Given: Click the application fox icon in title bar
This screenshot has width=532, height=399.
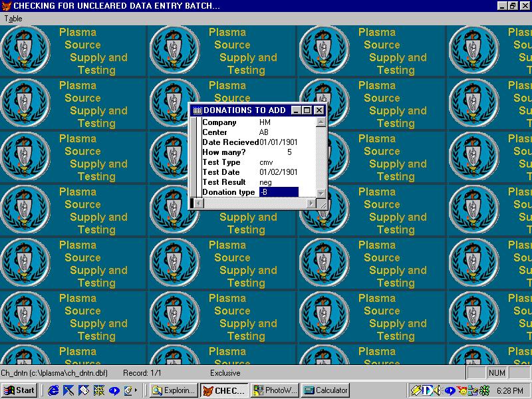Looking at the screenshot, I should pyautogui.click(x=7, y=6).
